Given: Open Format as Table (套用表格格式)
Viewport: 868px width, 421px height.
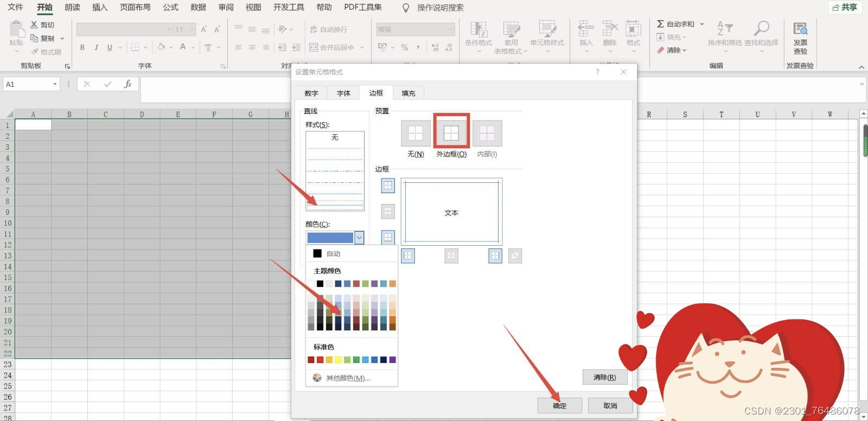Looking at the screenshot, I should tap(511, 37).
